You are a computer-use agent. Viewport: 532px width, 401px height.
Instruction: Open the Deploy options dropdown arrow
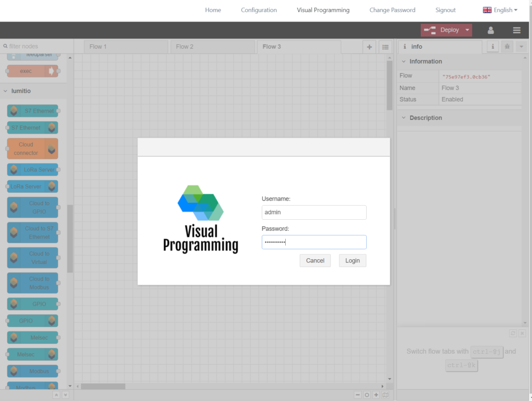click(467, 30)
